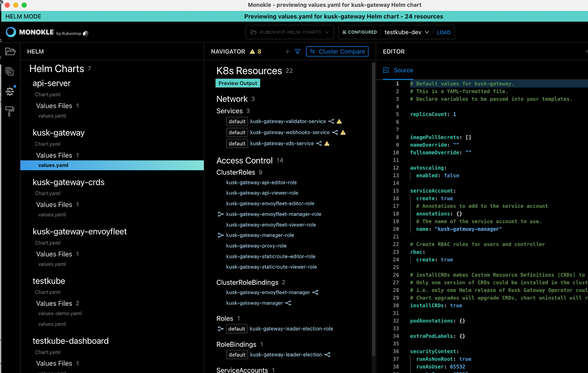Collapse the Roles subsection
The height and width of the screenshot is (373, 588).
coord(225,318)
